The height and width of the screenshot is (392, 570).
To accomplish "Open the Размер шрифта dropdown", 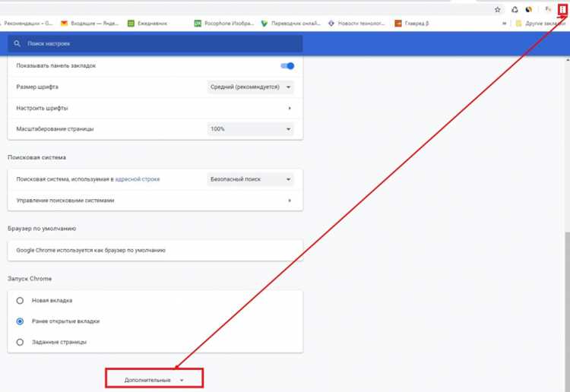I will 250,87.
